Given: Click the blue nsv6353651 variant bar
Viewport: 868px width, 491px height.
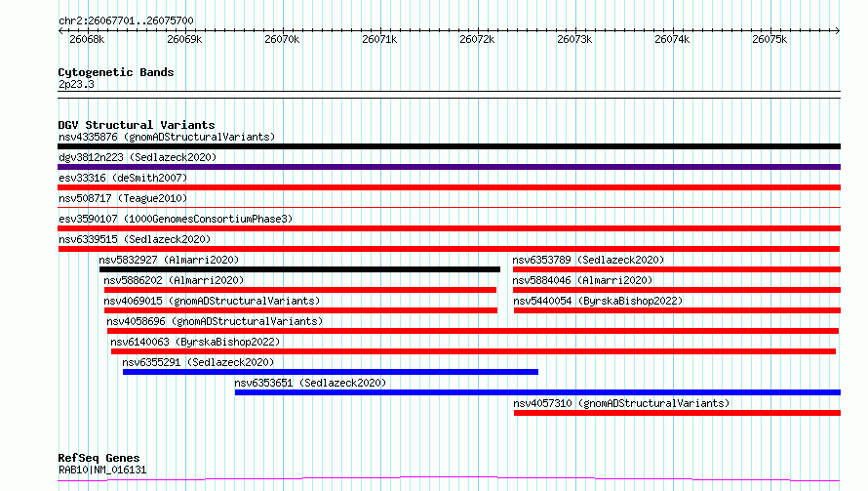Looking at the screenshot, I should (537, 392).
